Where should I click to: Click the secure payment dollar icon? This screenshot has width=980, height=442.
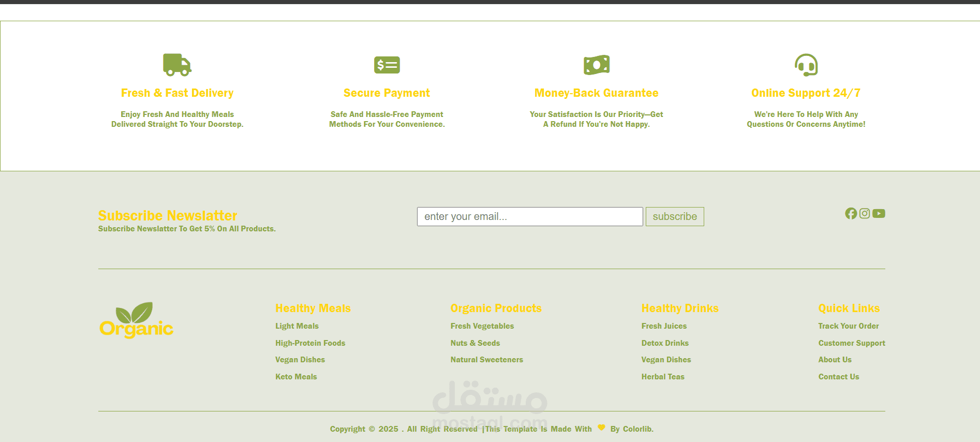[387, 65]
